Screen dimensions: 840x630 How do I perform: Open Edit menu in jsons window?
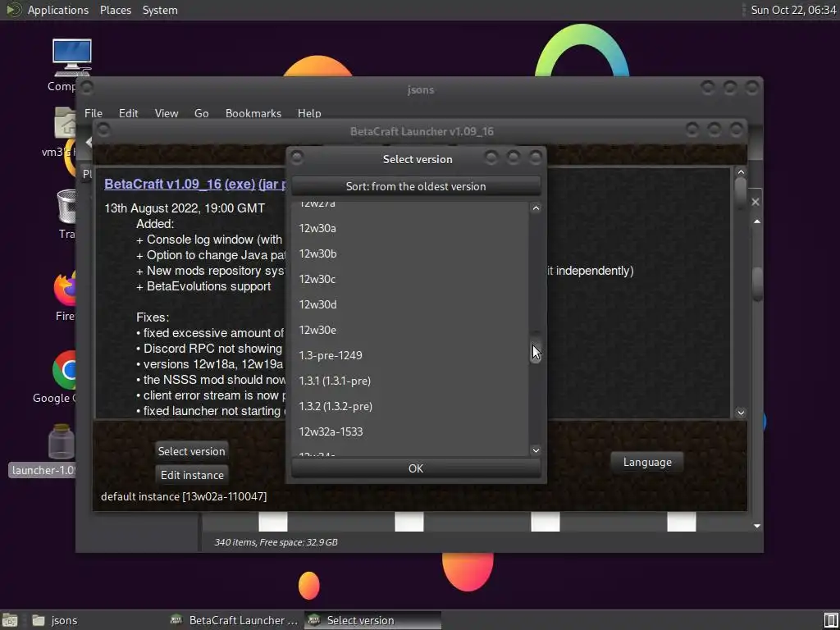point(129,113)
